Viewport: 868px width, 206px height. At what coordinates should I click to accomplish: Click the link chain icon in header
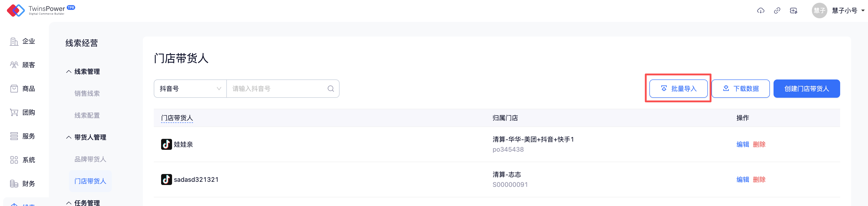[777, 11]
